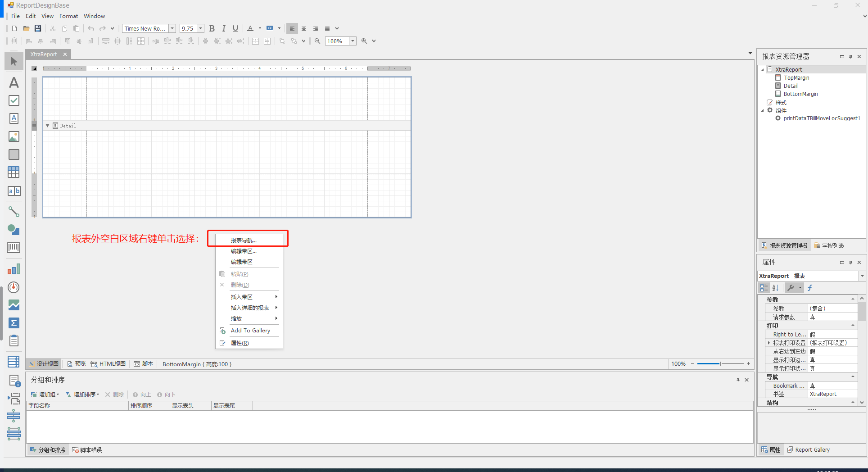Viewport: 868px width, 472px height.
Task: Select the Bar Code control tool
Action: (x=14, y=248)
